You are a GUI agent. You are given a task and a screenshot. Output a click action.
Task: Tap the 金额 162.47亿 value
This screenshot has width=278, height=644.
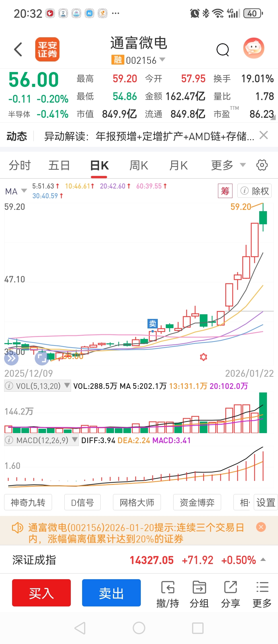point(185,96)
